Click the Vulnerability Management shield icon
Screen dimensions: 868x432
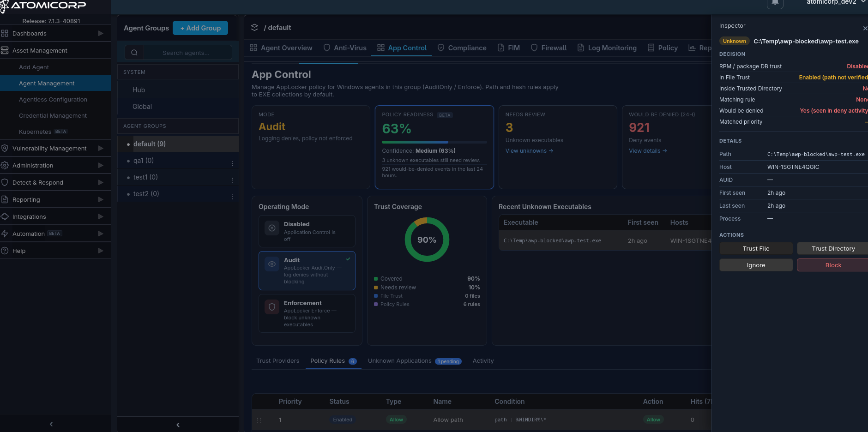point(5,148)
